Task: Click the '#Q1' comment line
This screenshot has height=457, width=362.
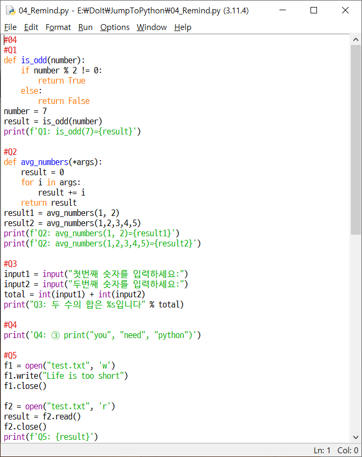Action: 10,50
